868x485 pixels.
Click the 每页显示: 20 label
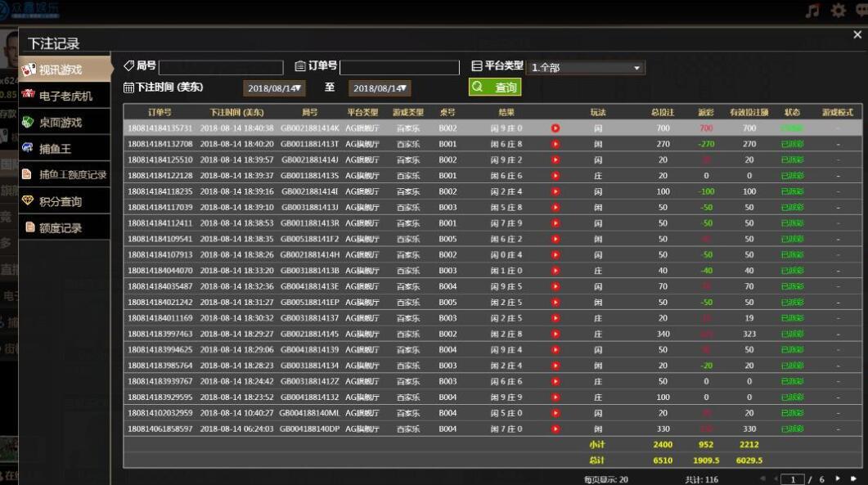[606, 479]
